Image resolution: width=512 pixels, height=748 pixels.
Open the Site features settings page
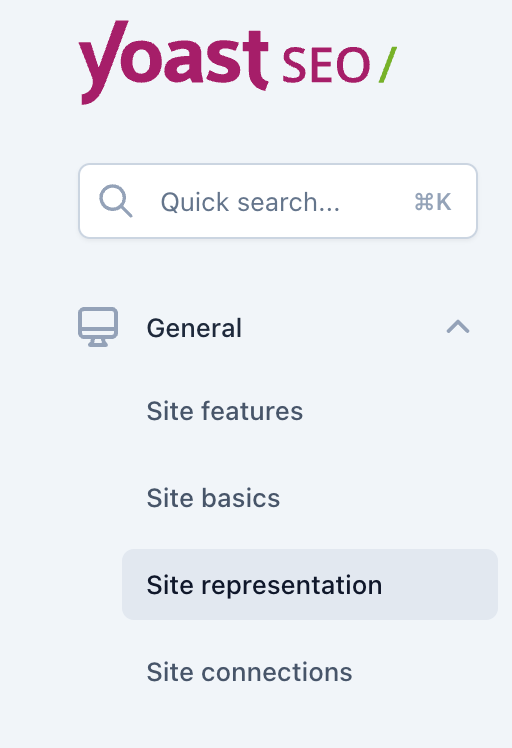[x=225, y=411]
